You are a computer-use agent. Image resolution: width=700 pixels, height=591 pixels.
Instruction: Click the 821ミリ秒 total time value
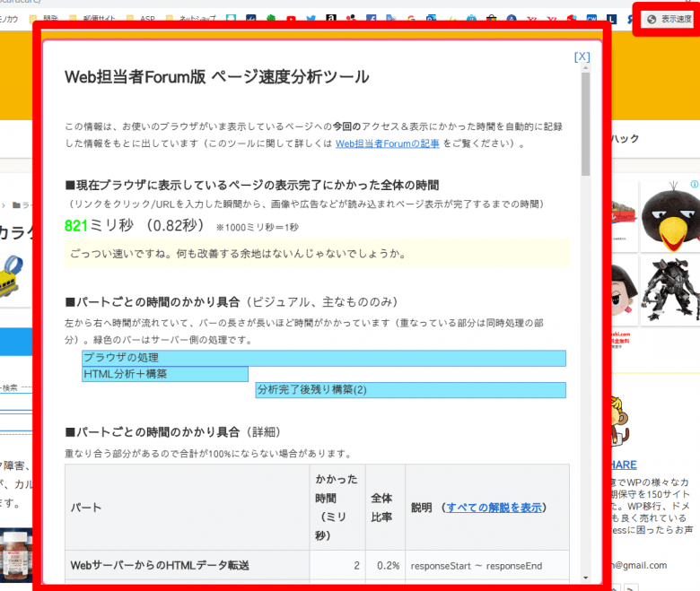coord(99,226)
